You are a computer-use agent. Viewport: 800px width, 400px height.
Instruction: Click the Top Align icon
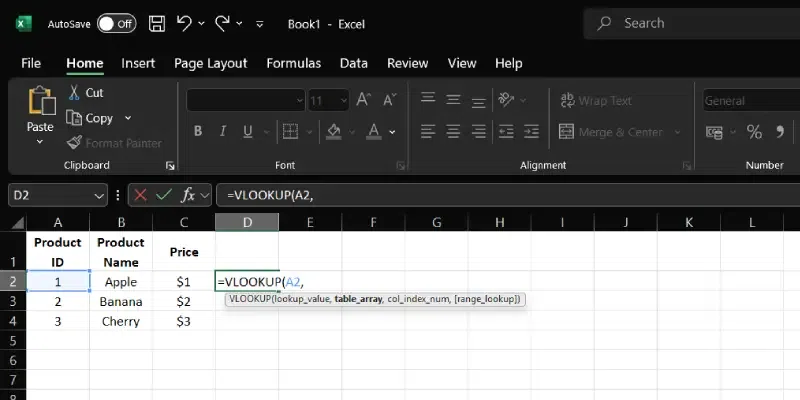[x=428, y=99]
